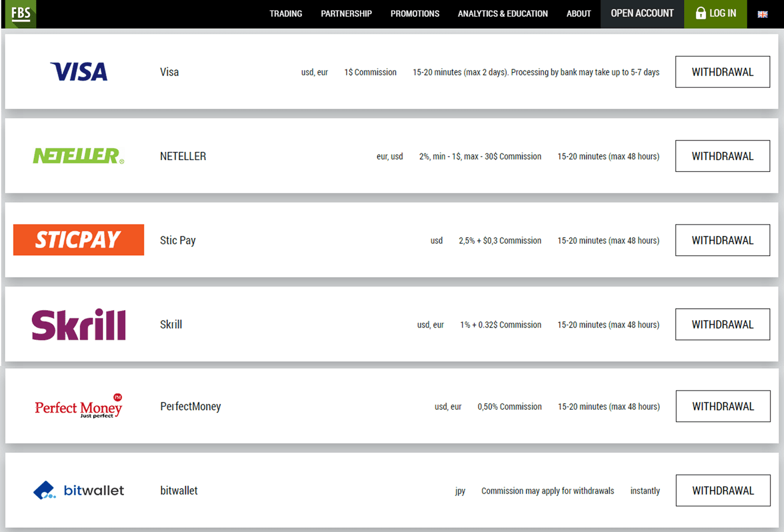The image size is (784, 532).
Task: Click '1% + 0.32$ Commission' text
Action: [501, 325]
